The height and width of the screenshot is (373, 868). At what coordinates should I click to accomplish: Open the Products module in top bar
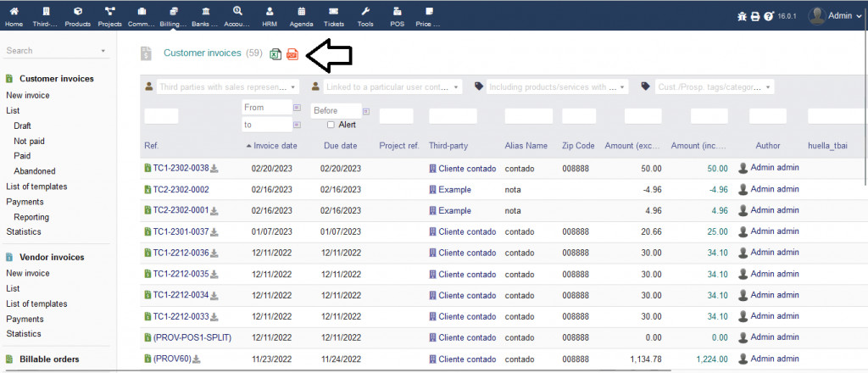tap(78, 15)
